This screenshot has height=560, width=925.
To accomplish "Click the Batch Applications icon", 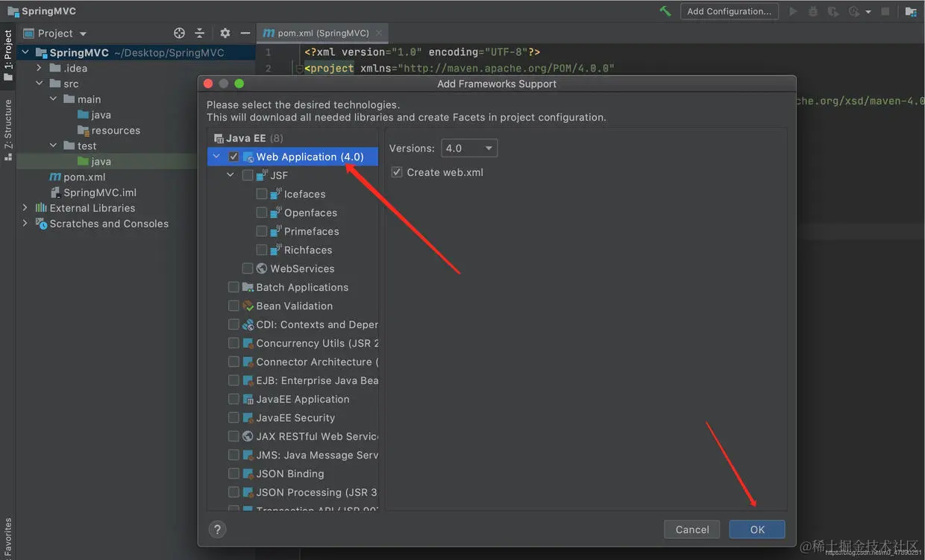I will 248,287.
